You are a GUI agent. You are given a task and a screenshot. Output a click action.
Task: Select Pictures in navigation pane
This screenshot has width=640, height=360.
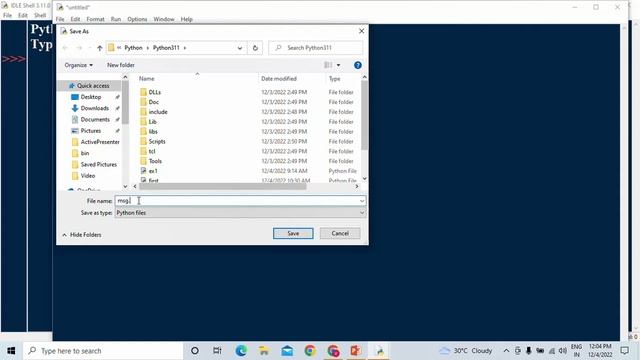pos(91,131)
